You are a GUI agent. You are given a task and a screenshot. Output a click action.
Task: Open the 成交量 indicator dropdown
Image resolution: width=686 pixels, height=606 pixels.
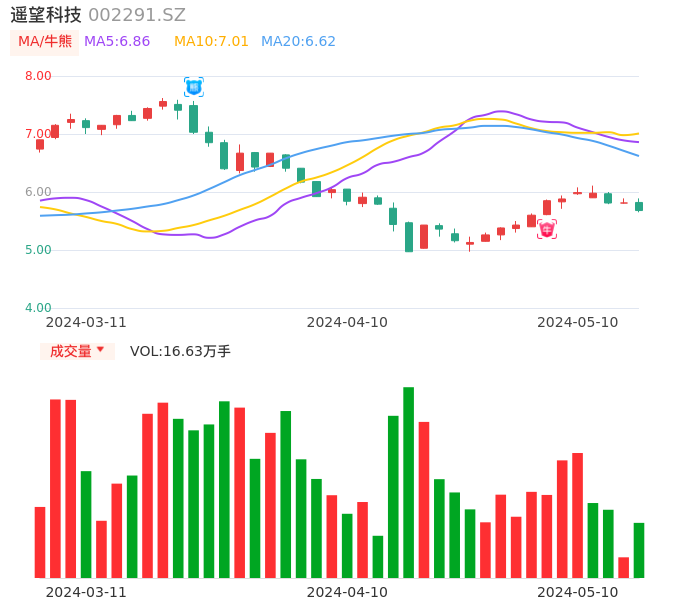pyautogui.click(x=77, y=351)
